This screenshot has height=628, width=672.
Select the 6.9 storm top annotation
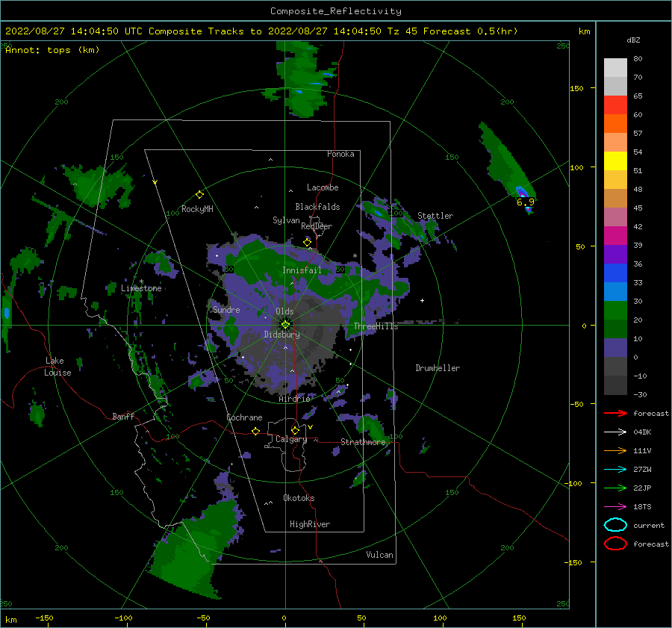526,202
